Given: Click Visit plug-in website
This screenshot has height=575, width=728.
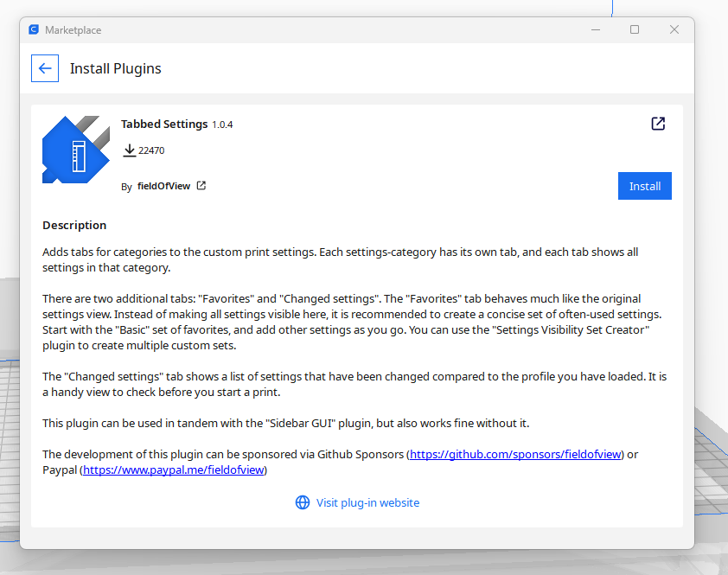Looking at the screenshot, I should click(x=367, y=502).
